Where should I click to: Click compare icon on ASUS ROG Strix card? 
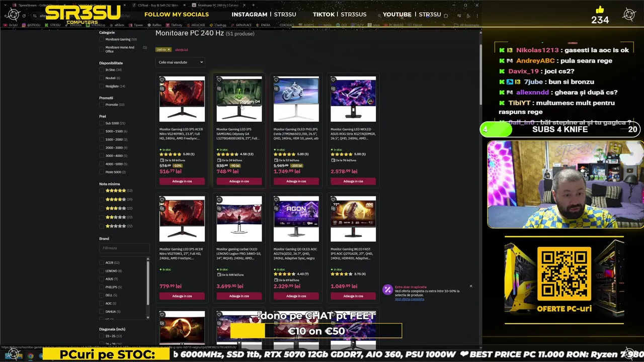[333, 88]
